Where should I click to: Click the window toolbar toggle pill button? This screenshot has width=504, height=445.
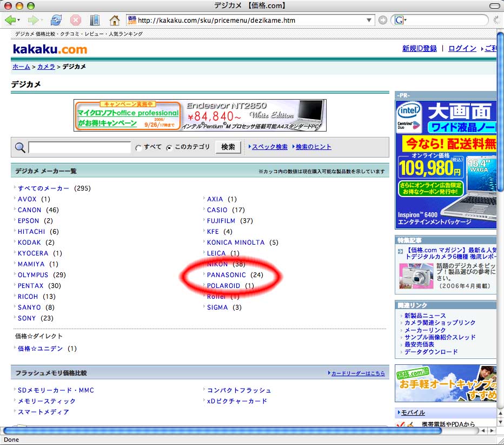[x=494, y=5]
